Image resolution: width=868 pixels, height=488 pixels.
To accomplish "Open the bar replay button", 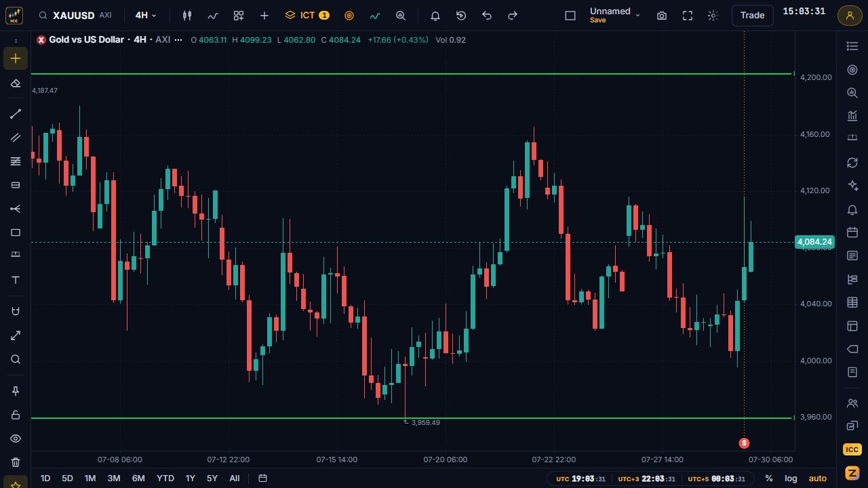I will [x=461, y=15].
